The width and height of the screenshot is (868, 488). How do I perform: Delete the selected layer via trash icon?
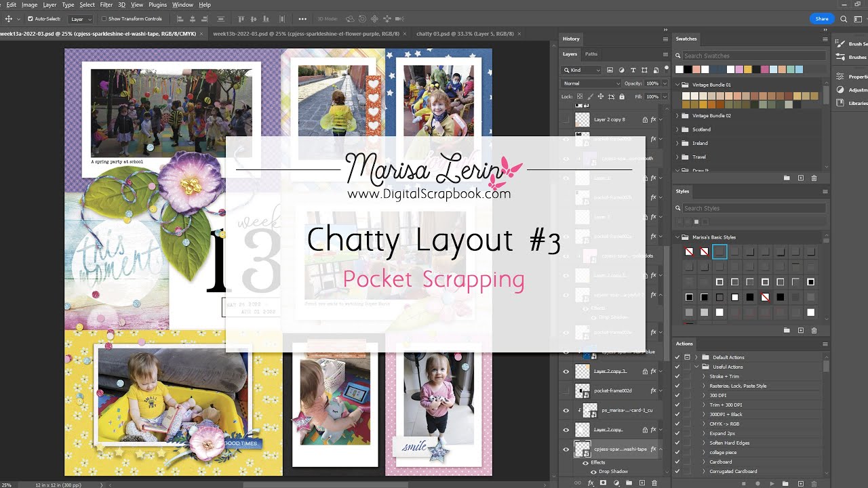coord(654,483)
